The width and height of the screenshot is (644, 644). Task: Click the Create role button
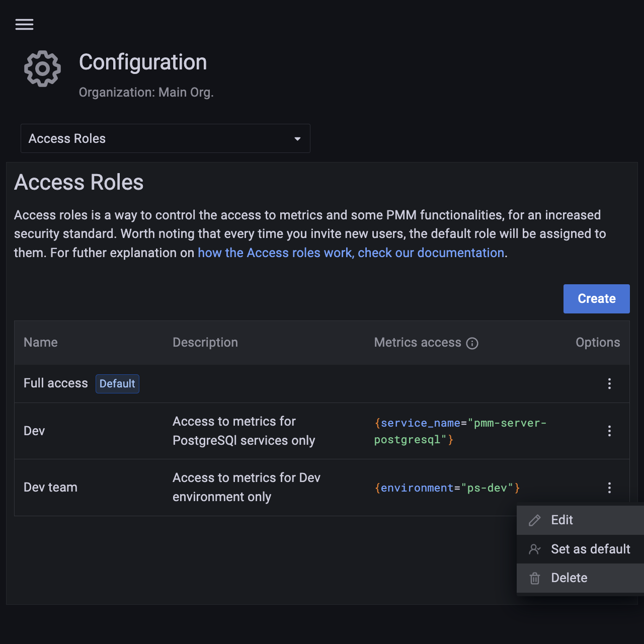coord(597,299)
